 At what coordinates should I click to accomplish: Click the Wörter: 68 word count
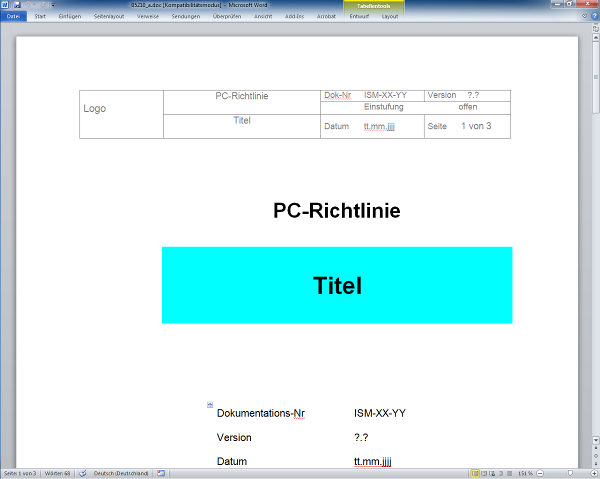59,473
